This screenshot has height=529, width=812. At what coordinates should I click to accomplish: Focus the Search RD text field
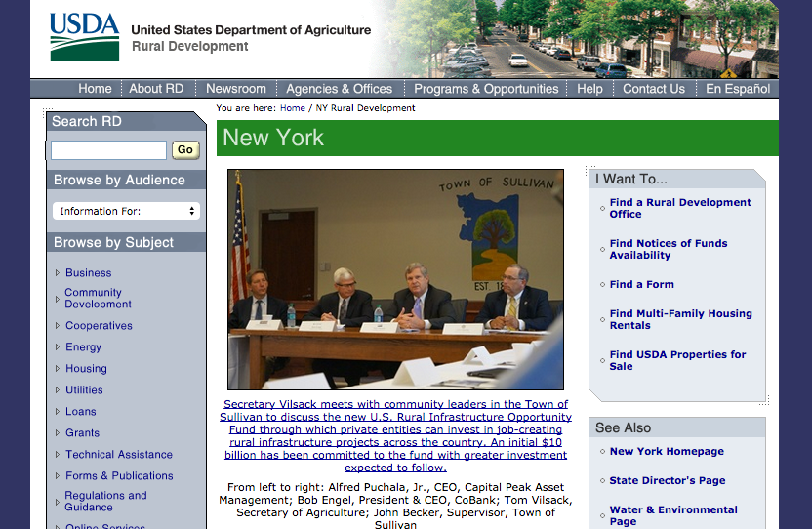tap(108, 150)
